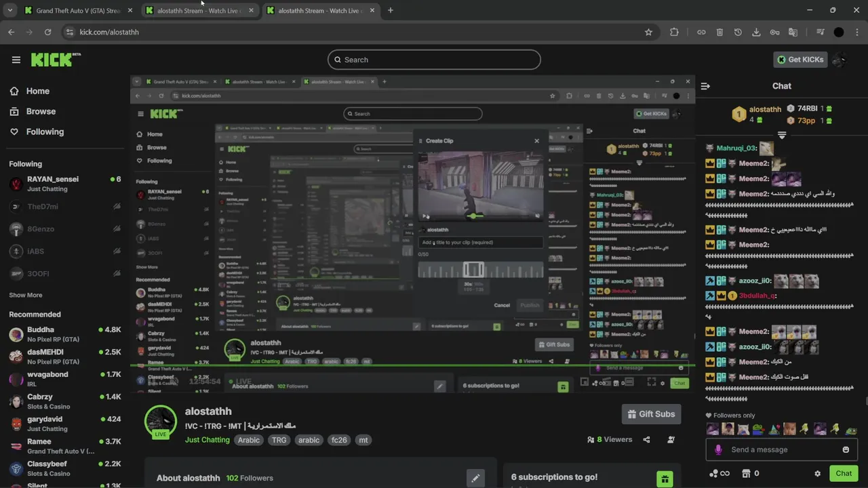Open chat settings gear
This screenshot has height=488, width=868.
[817, 474]
